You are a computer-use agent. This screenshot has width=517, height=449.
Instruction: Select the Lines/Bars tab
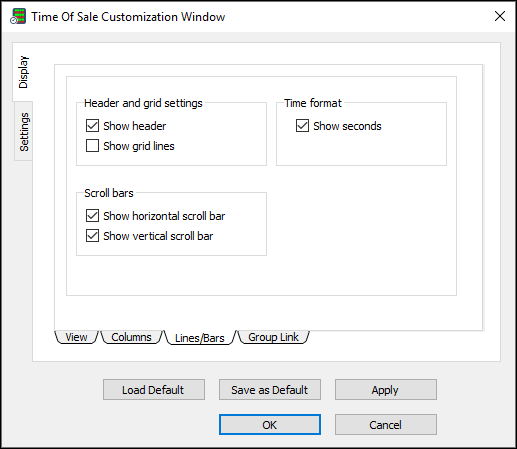[200, 338]
